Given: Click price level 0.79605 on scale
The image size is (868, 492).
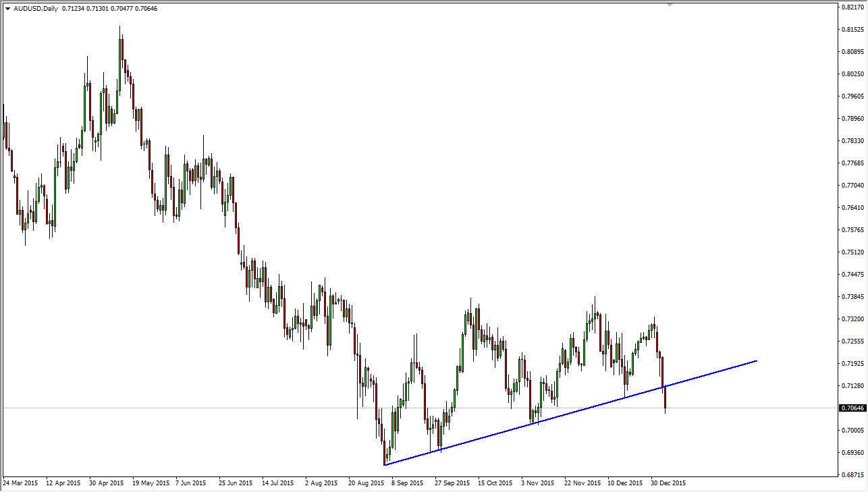Looking at the screenshot, I should tap(853, 97).
